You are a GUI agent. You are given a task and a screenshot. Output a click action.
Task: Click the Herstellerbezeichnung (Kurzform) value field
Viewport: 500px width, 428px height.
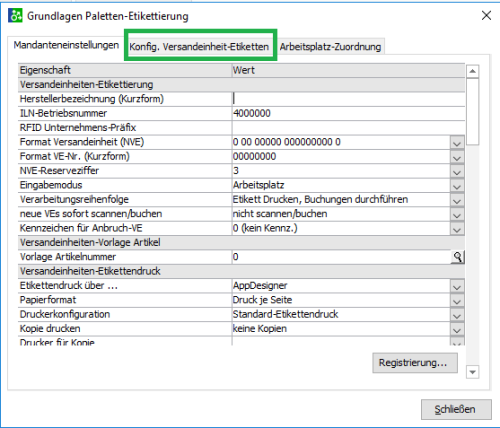click(348, 99)
